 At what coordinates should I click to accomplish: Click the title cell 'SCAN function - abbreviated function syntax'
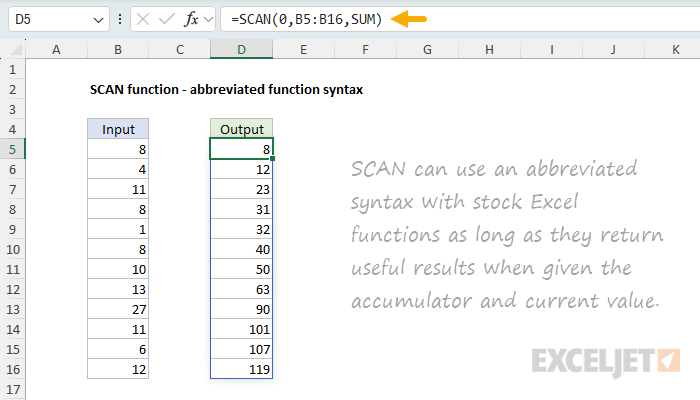coord(226,89)
